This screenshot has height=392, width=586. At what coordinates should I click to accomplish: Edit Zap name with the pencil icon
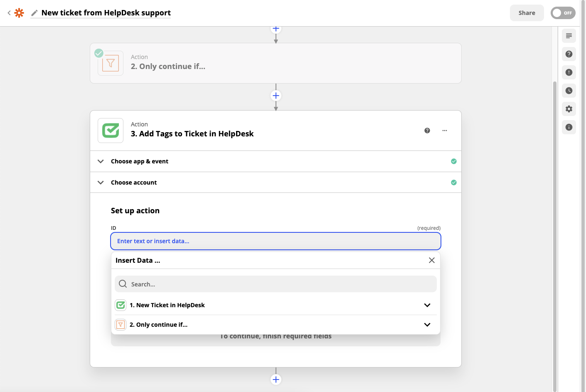[x=34, y=13]
